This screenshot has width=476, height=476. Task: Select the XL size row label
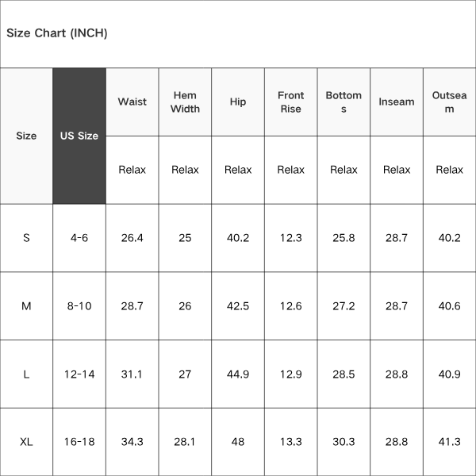tap(26, 442)
